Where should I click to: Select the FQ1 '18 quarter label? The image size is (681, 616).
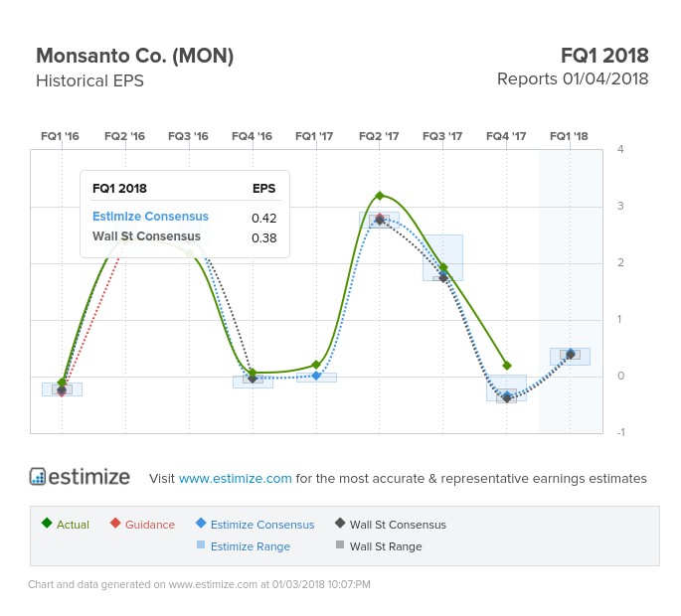569,136
